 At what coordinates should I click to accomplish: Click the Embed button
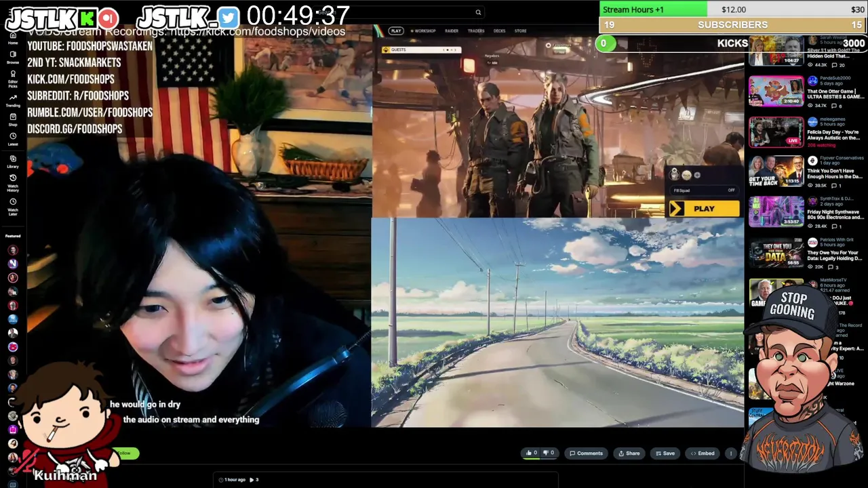(x=702, y=453)
